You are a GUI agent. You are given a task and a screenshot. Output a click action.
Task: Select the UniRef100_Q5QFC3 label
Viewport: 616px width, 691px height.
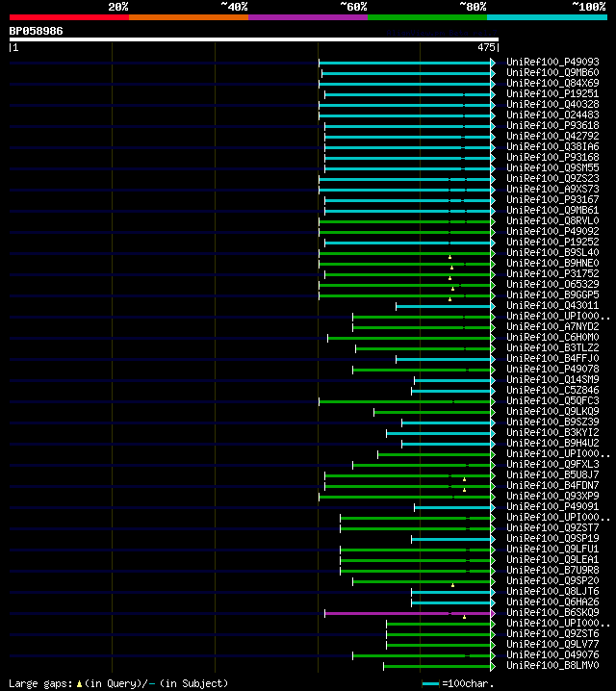pos(552,400)
